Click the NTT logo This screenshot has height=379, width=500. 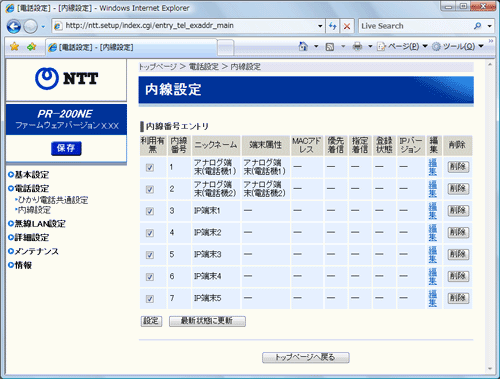pyautogui.click(x=66, y=79)
